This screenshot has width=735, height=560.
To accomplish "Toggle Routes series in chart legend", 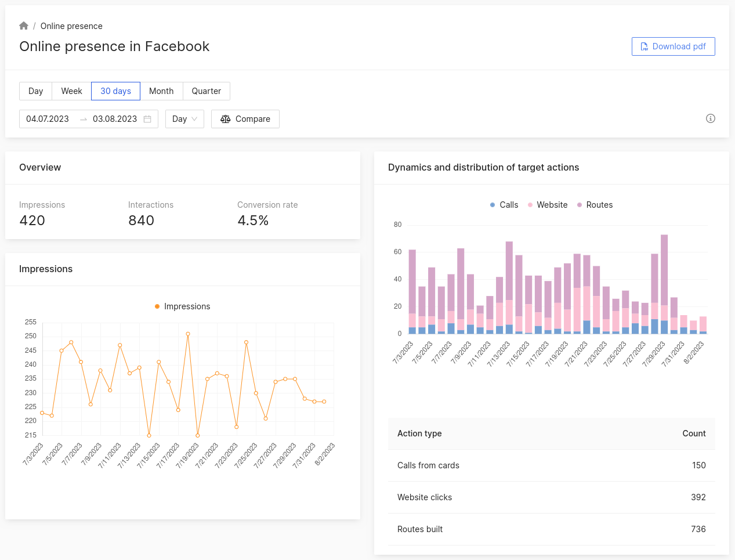I will [x=595, y=205].
